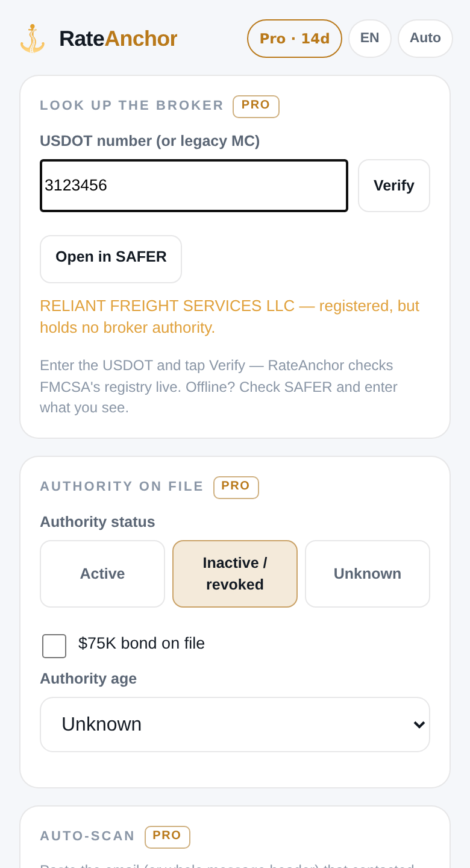470x868 pixels.
Task: Click the Auto-Scan section heading
Action: click(x=87, y=836)
